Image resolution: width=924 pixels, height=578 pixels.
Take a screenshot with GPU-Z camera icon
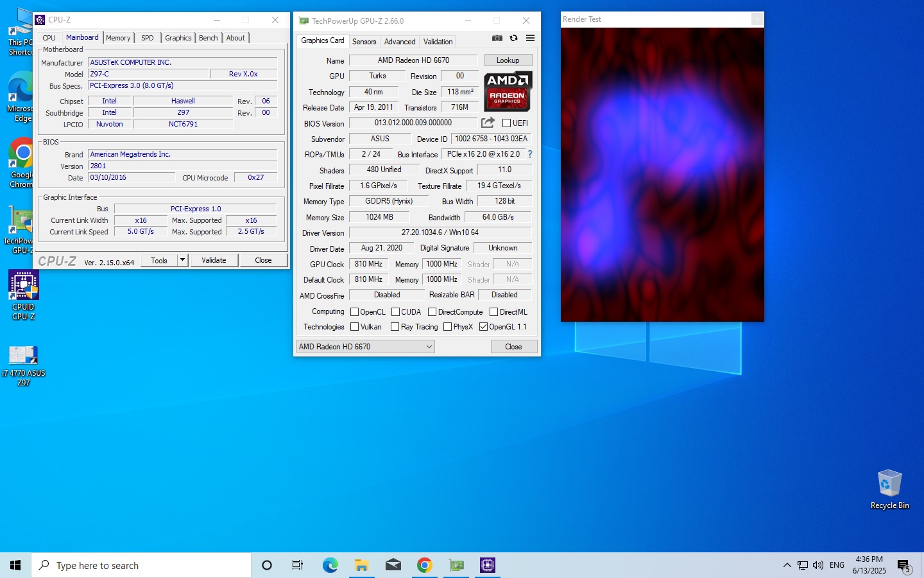coord(497,39)
